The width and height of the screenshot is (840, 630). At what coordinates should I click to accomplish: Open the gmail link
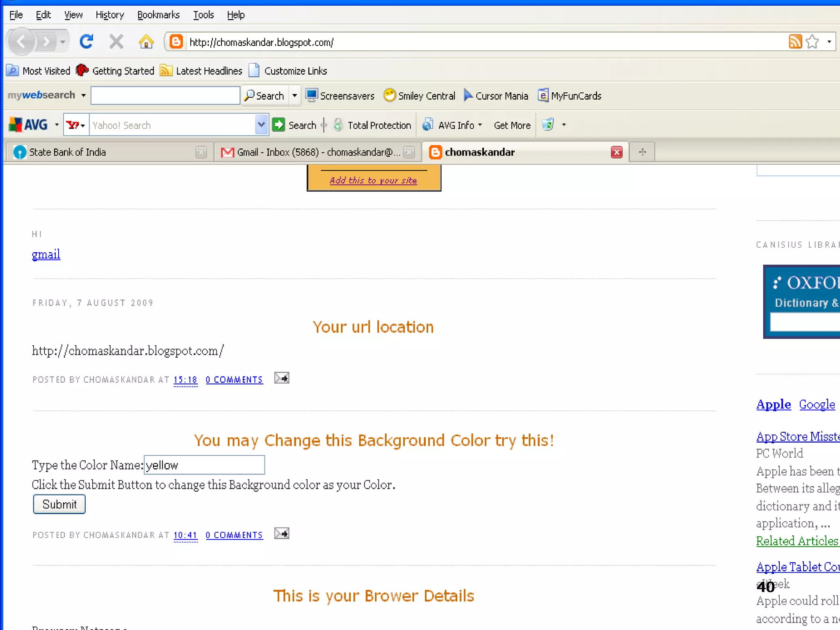point(46,255)
